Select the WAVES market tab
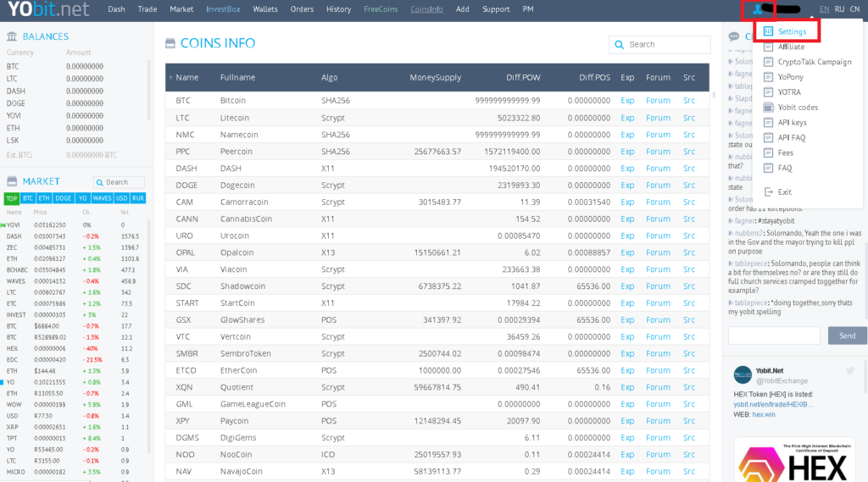This screenshot has width=868, height=482. tap(102, 198)
